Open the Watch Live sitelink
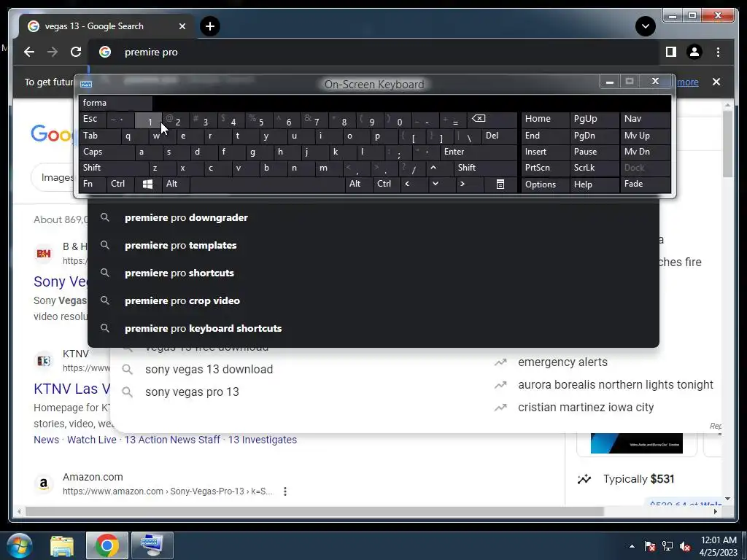The image size is (747, 560). click(91, 440)
